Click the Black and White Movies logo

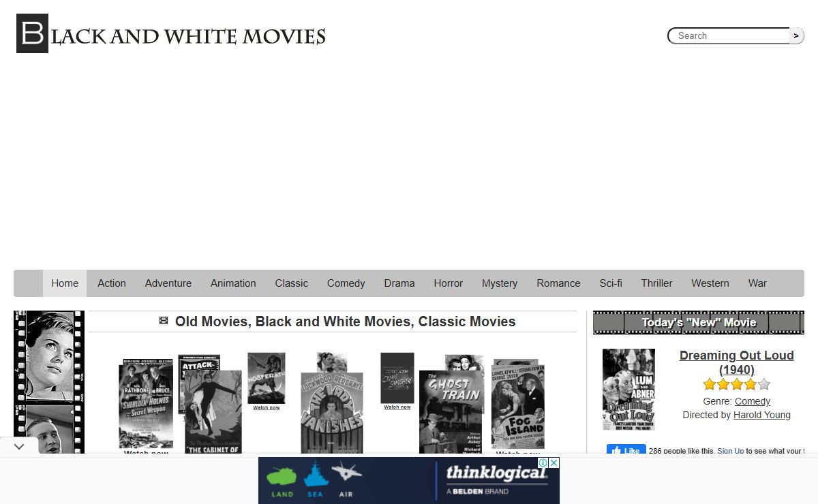[170, 33]
